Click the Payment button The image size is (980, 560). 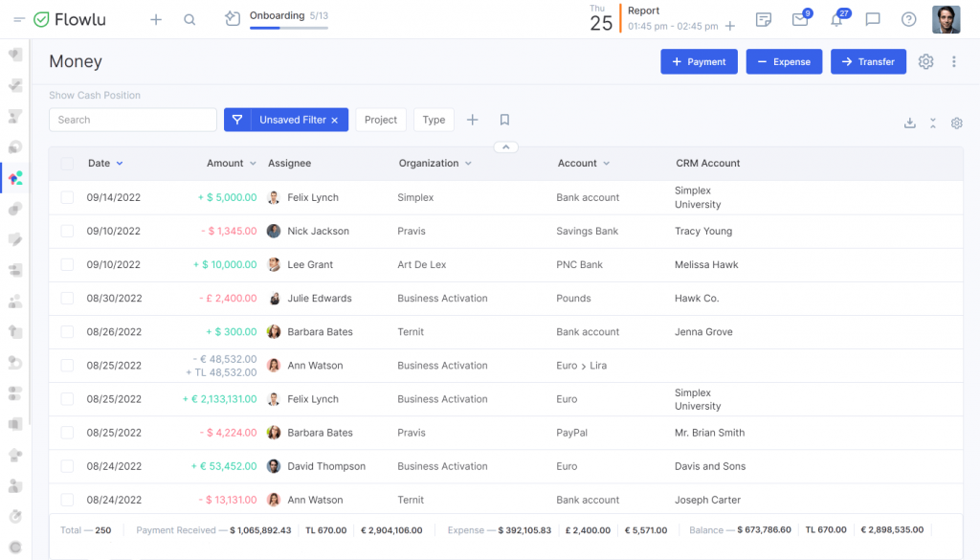(x=699, y=61)
